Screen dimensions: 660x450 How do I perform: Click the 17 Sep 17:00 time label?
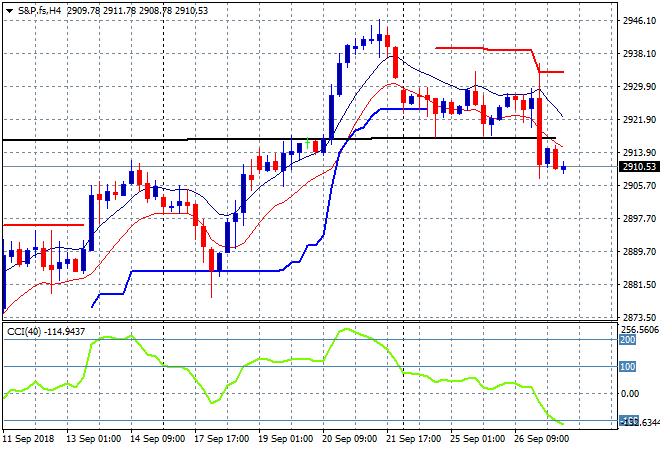[221, 439]
